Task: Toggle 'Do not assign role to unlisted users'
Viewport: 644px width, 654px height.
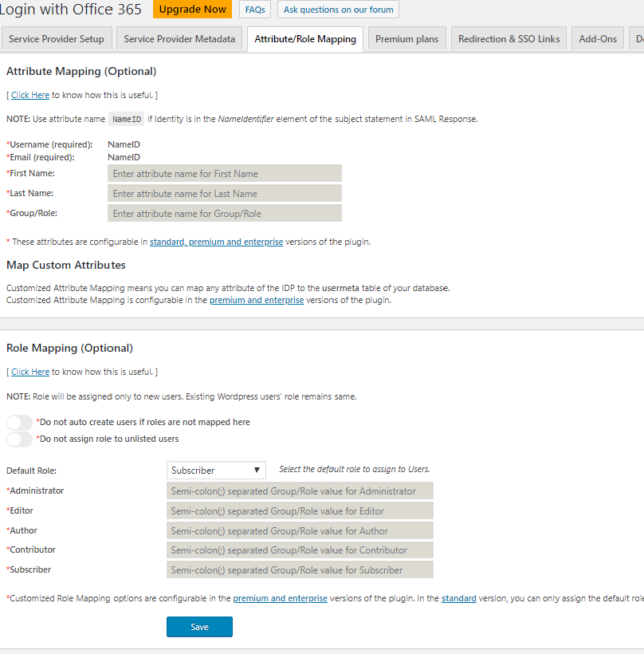Action: 18,438
